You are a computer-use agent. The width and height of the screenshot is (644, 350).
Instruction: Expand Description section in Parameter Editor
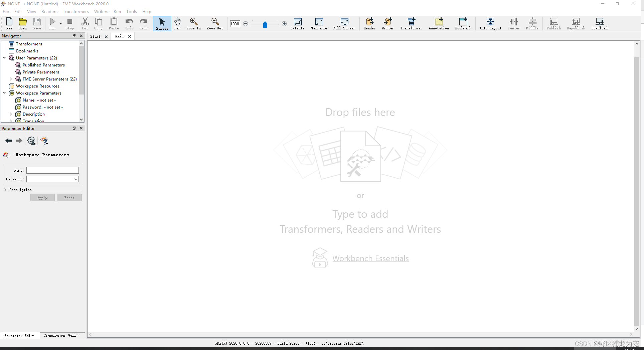[5, 190]
